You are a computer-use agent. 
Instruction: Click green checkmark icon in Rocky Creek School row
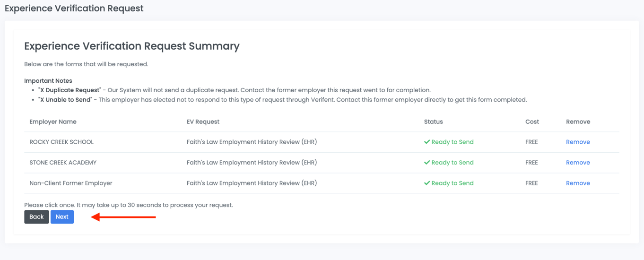click(x=427, y=142)
